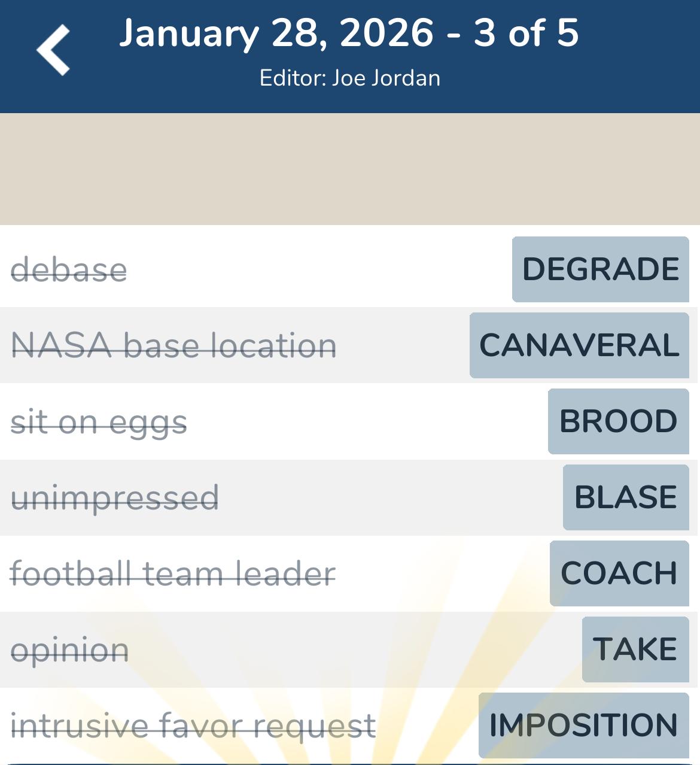Choose the BROOD answer tile
This screenshot has height=765, width=700.
tap(618, 421)
